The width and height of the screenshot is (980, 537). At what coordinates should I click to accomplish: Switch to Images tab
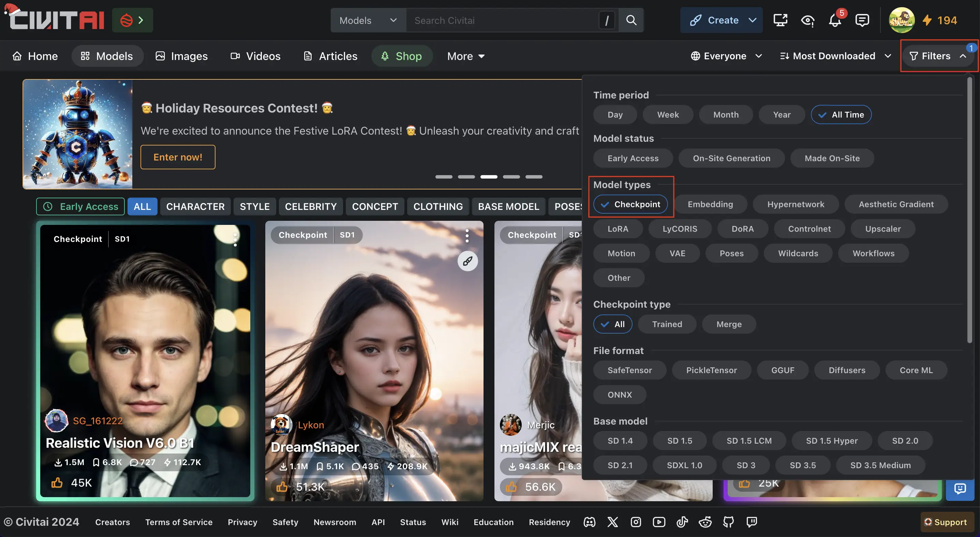pyautogui.click(x=181, y=56)
